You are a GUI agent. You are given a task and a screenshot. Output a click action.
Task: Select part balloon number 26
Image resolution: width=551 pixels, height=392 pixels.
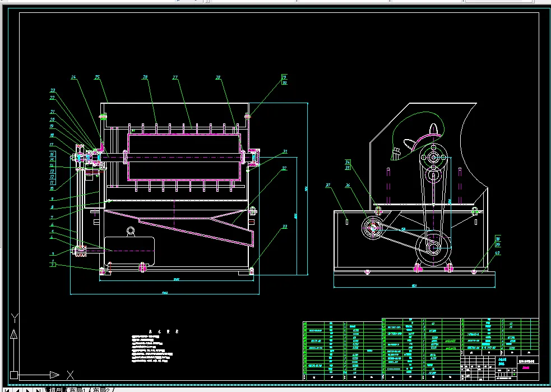click(x=145, y=77)
